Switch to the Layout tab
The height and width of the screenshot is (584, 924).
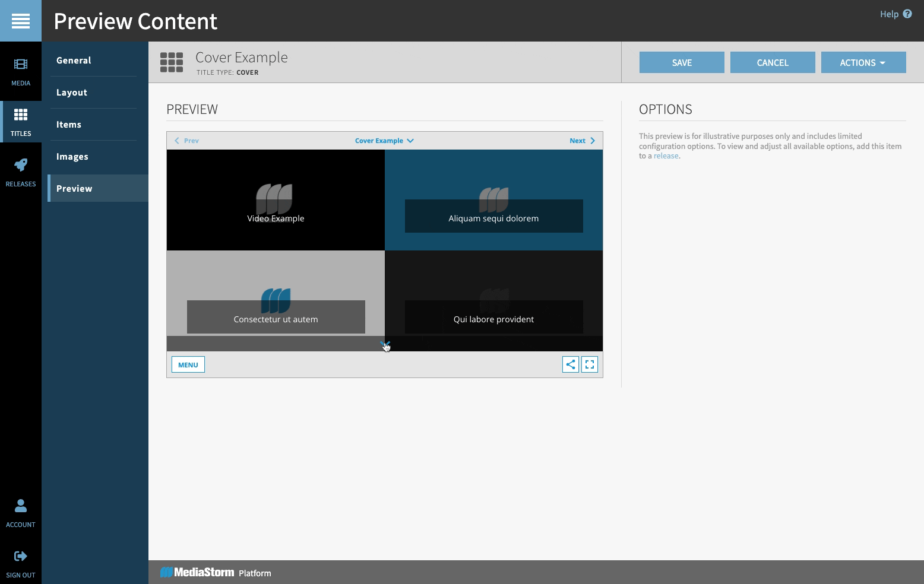72,92
